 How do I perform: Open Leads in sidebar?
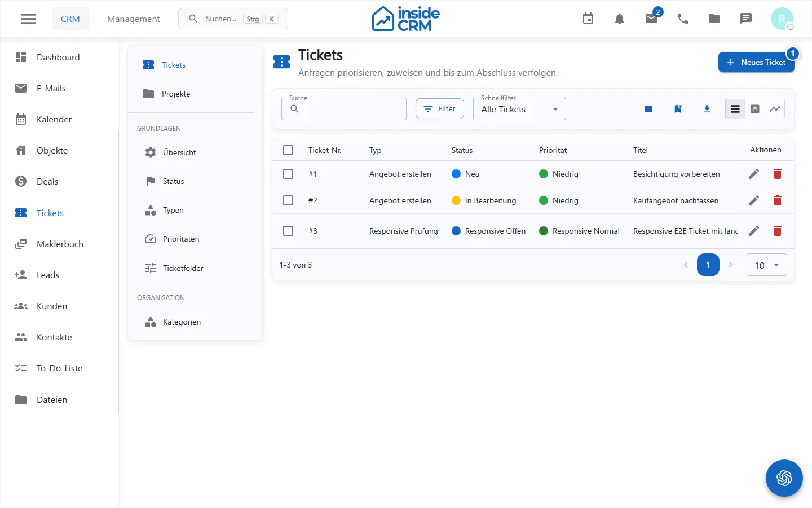coord(59,275)
